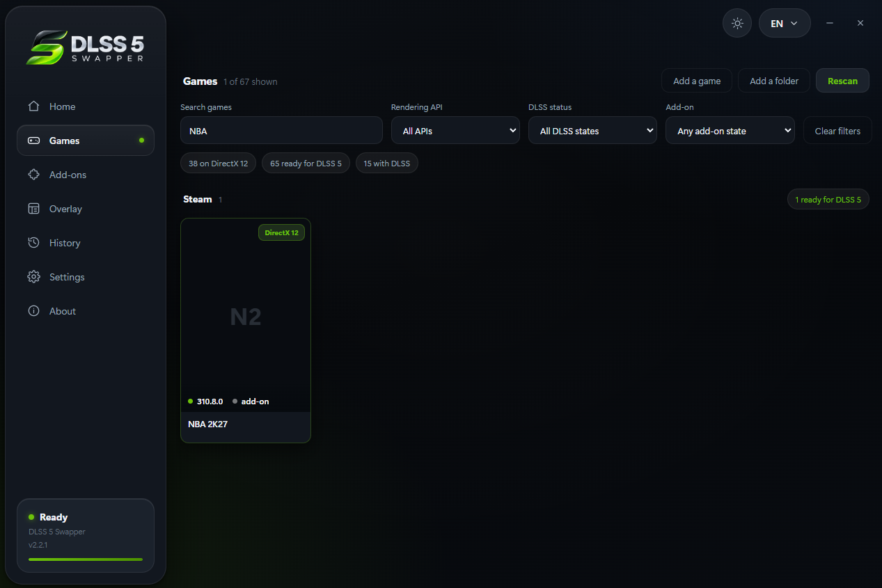Screen dimensions: 882x588
Task: Click the Search games input field
Action: [281, 130]
